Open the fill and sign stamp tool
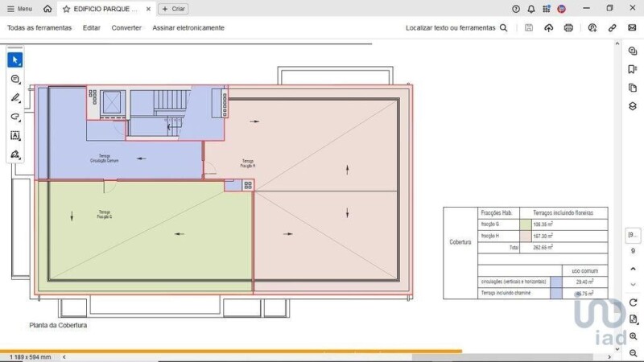Image resolution: width=644 pixels, height=362 pixels. (15, 154)
